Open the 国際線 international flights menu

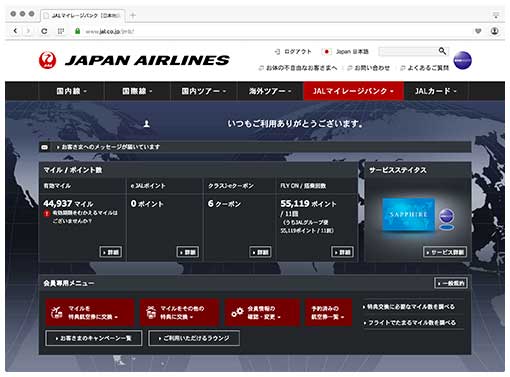(x=137, y=91)
